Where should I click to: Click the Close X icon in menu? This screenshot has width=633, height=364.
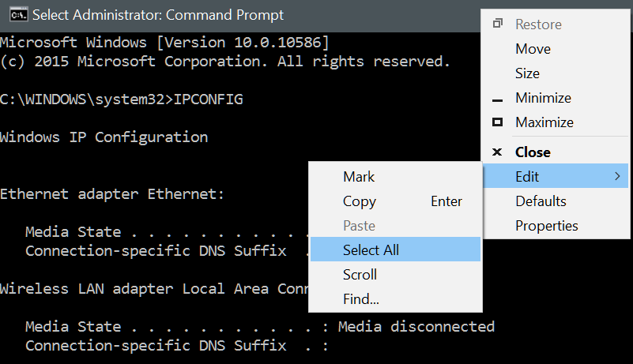(x=497, y=152)
